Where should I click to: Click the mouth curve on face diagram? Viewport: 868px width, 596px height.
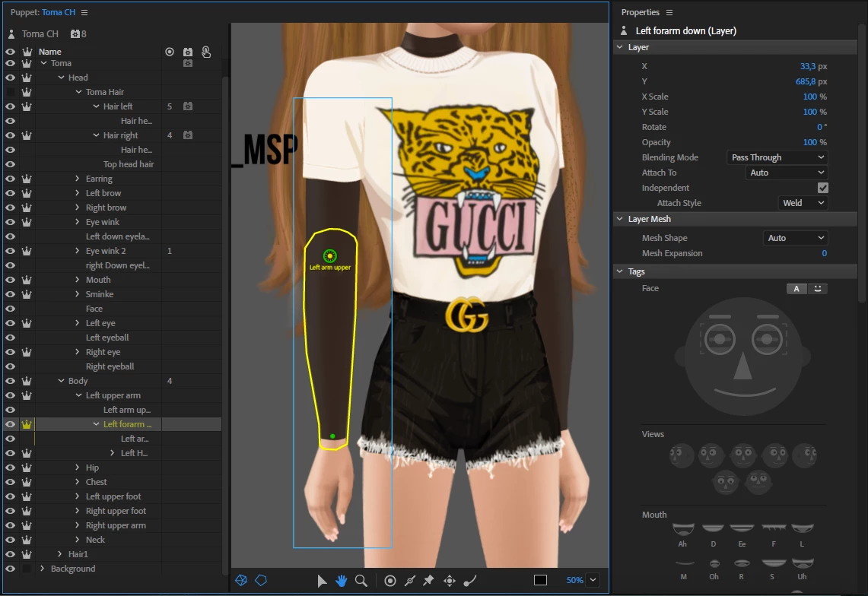[744, 392]
